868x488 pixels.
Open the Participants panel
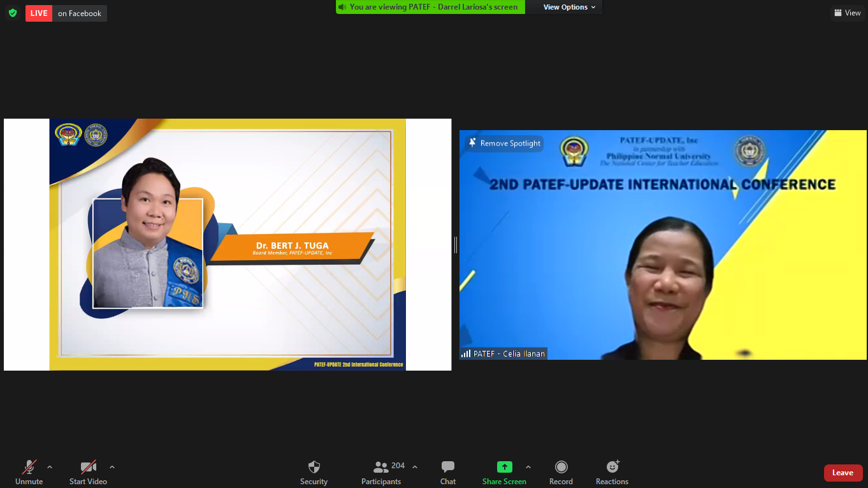(382, 473)
